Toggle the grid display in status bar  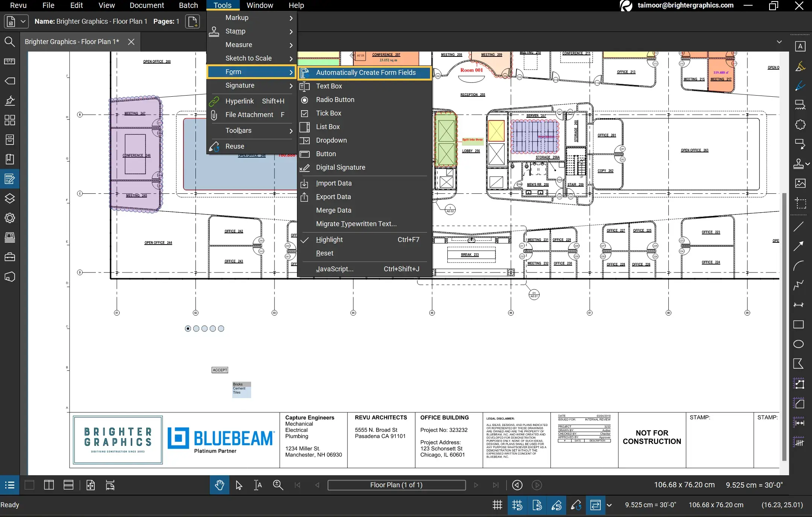click(x=497, y=505)
